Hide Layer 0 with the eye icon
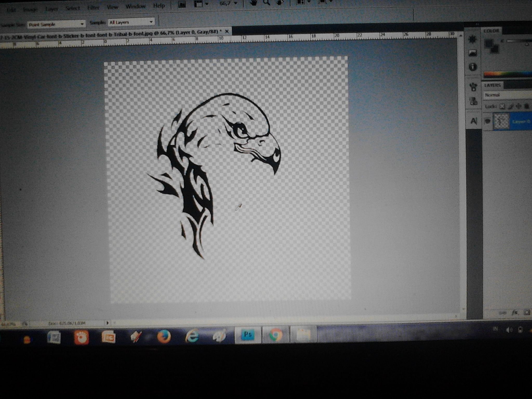This screenshot has height=399, width=532. [488, 121]
